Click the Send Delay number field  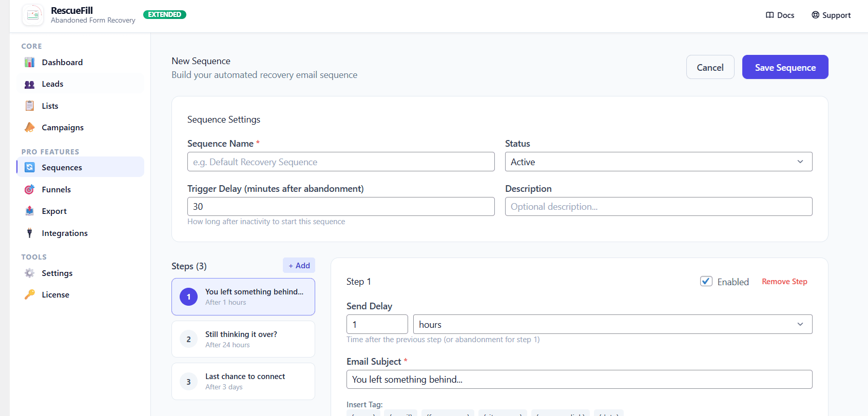coord(377,324)
